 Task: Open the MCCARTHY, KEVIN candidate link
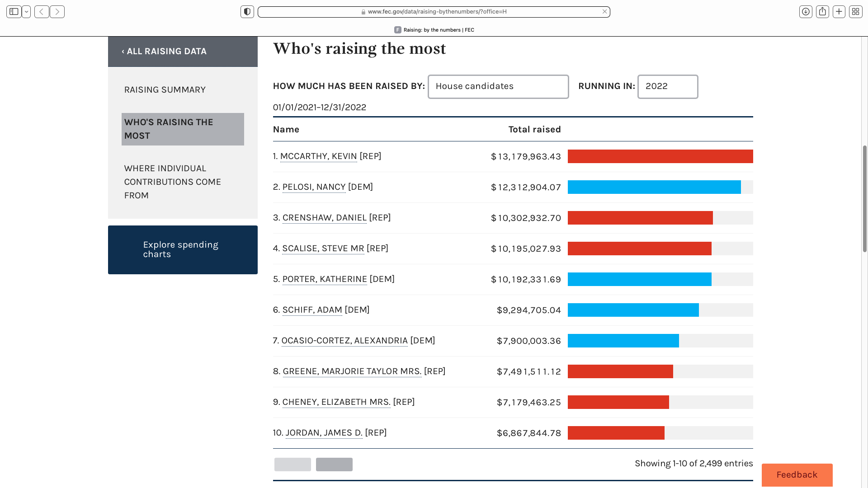coord(318,156)
